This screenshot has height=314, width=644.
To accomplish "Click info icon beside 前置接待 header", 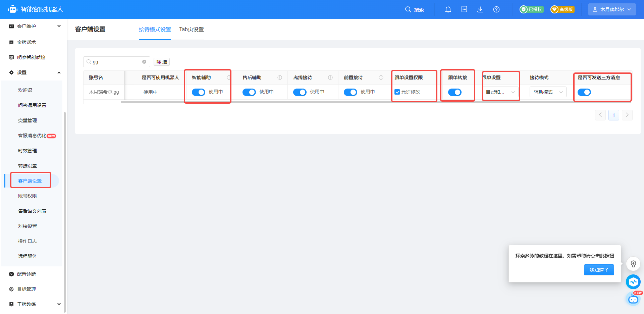I will (381, 77).
